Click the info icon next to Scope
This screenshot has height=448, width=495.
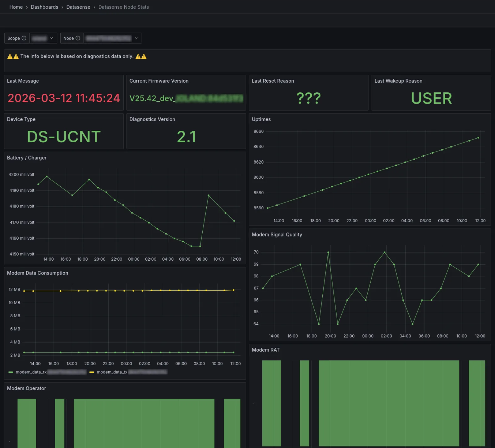tap(24, 38)
